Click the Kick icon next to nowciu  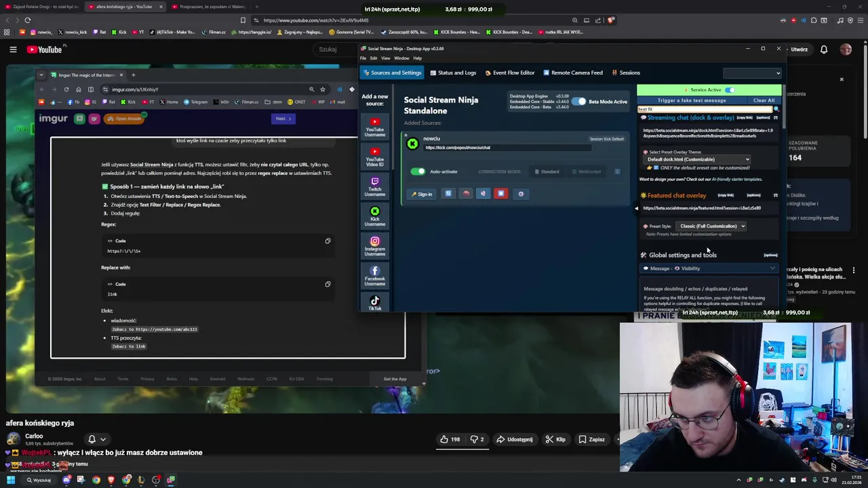tap(412, 143)
